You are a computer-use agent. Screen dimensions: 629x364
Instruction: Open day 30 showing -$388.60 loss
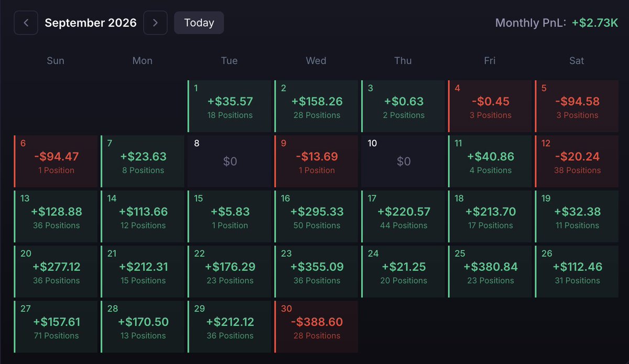point(316,327)
